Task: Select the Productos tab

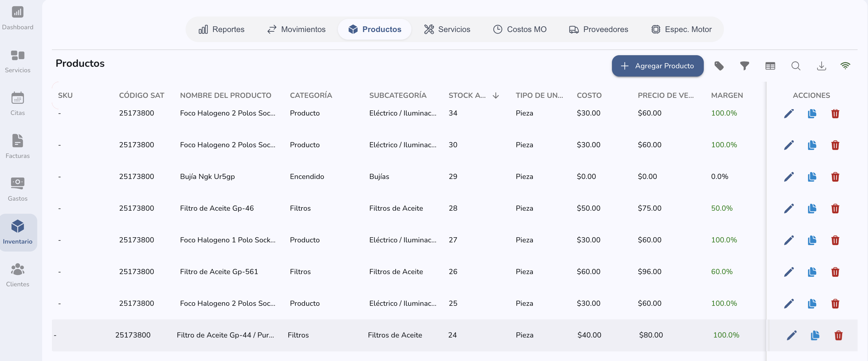Action: (374, 29)
